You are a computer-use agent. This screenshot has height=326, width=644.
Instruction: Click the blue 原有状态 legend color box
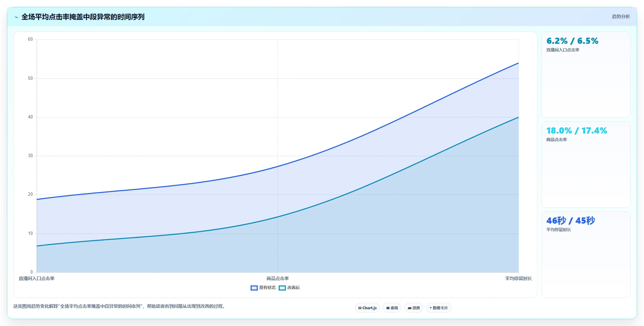click(254, 288)
